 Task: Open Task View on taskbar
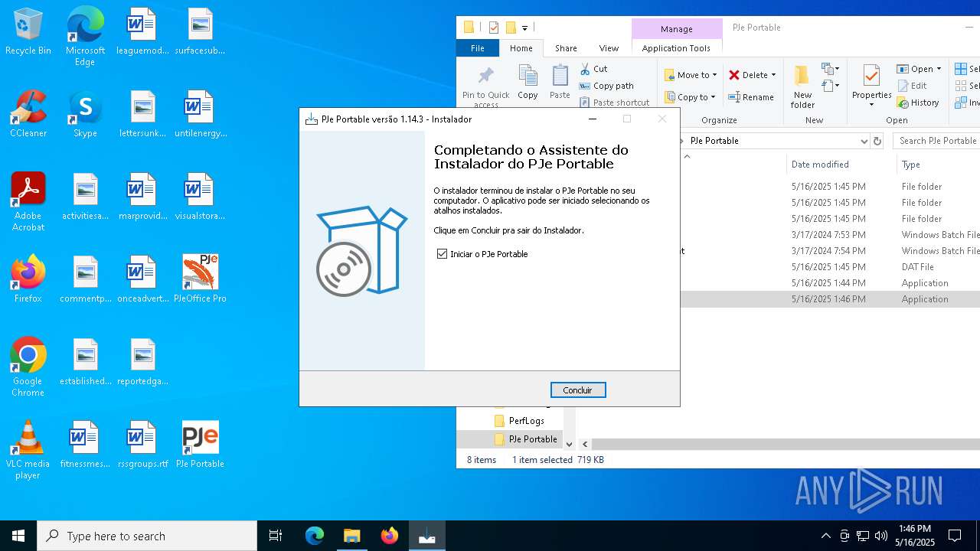click(x=276, y=536)
